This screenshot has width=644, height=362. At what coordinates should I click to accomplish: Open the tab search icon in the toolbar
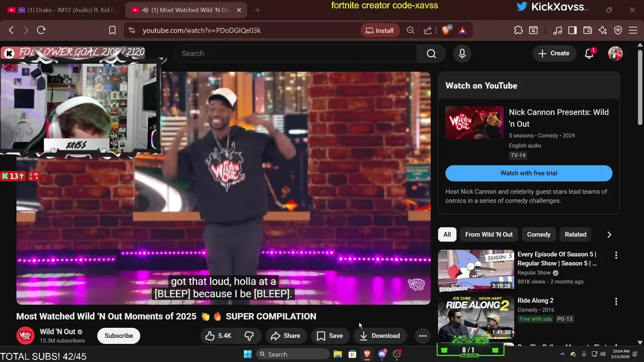(x=533, y=30)
